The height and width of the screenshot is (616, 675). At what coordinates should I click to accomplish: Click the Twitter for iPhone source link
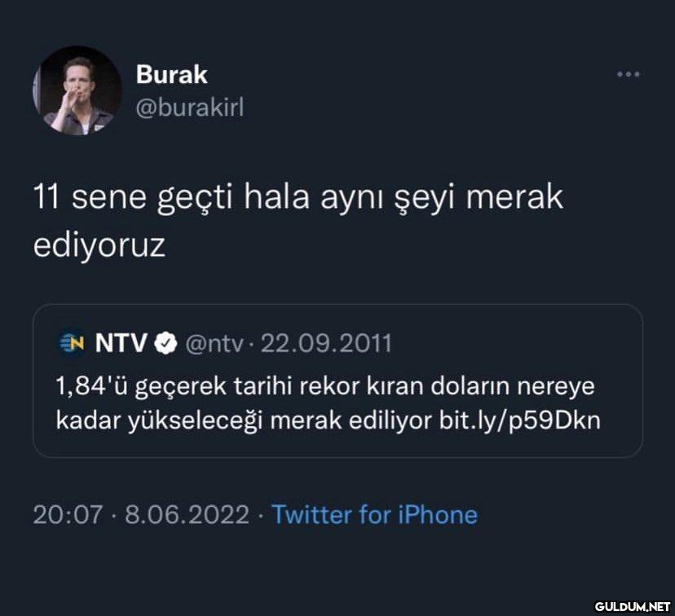[x=374, y=514]
